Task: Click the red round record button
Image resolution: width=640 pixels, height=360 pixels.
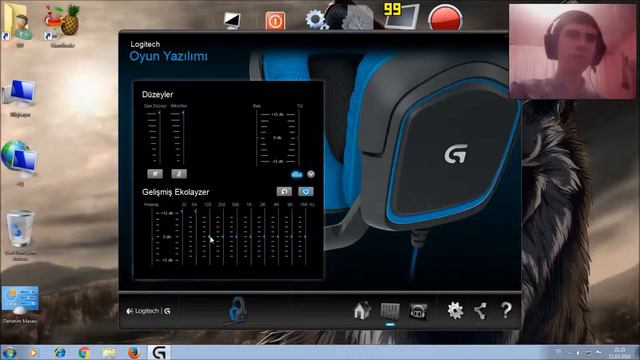Action: pyautogui.click(x=445, y=17)
